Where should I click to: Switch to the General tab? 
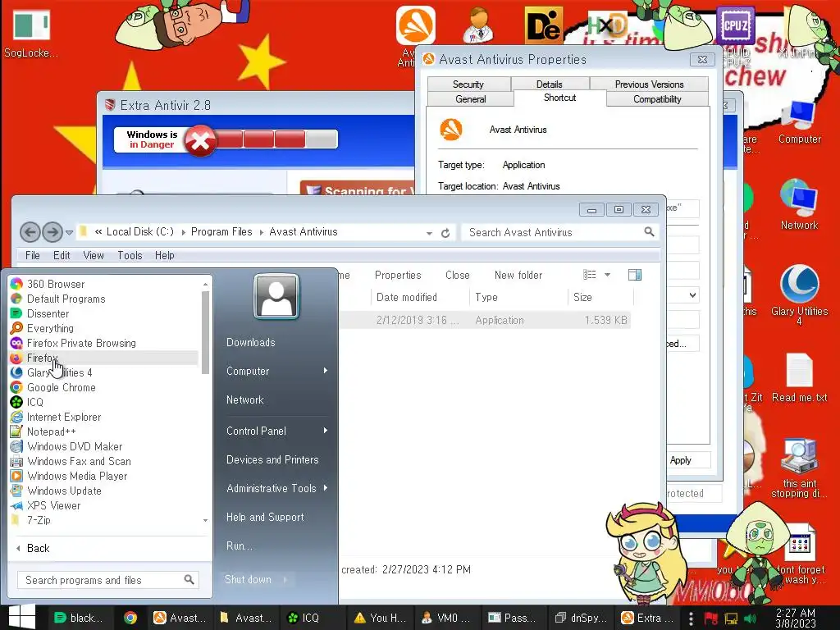tap(470, 99)
